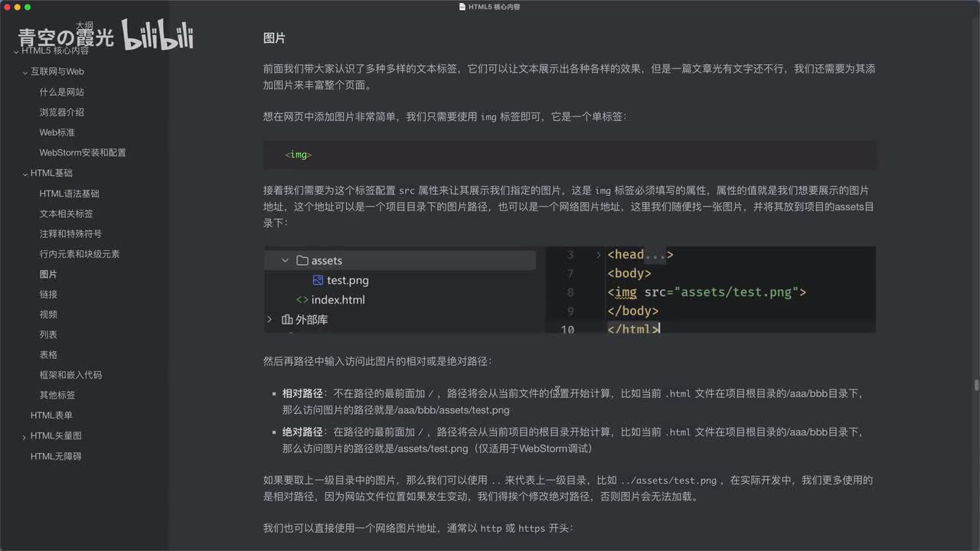The image size is (980, 551).
Task: Open 框架和嵌入代码 in the outline
Action: 71,375
